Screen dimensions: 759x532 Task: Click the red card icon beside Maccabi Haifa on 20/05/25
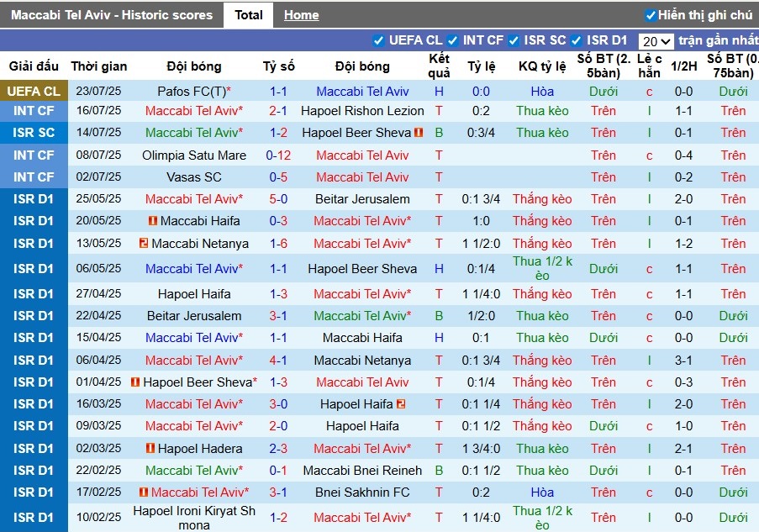click(152, 221)
